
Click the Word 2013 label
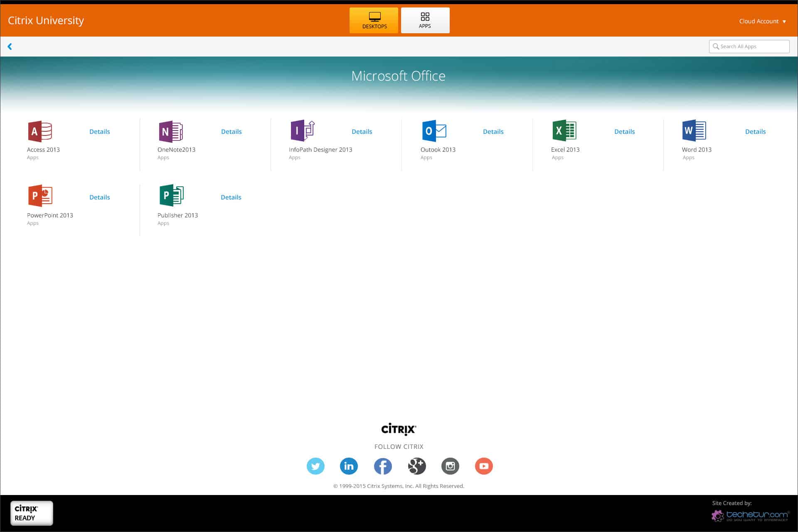click(x=697, y=150)
